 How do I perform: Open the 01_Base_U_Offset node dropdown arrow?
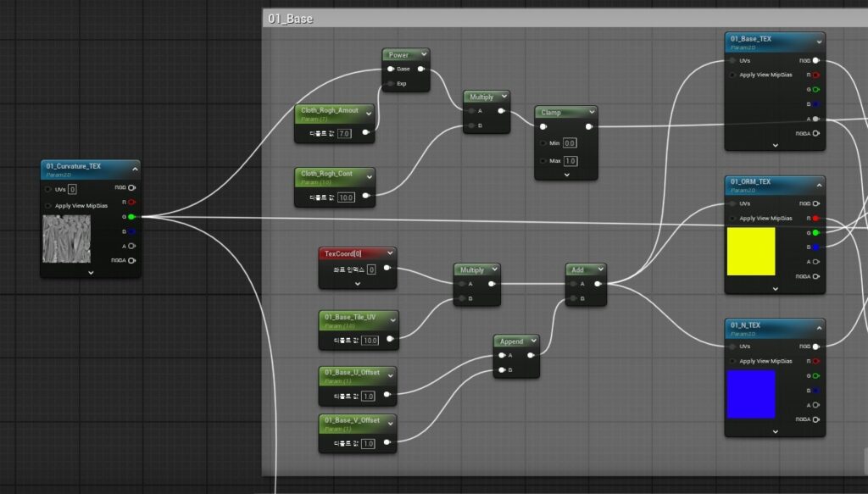pyautogui.click(x=391, y=375)
